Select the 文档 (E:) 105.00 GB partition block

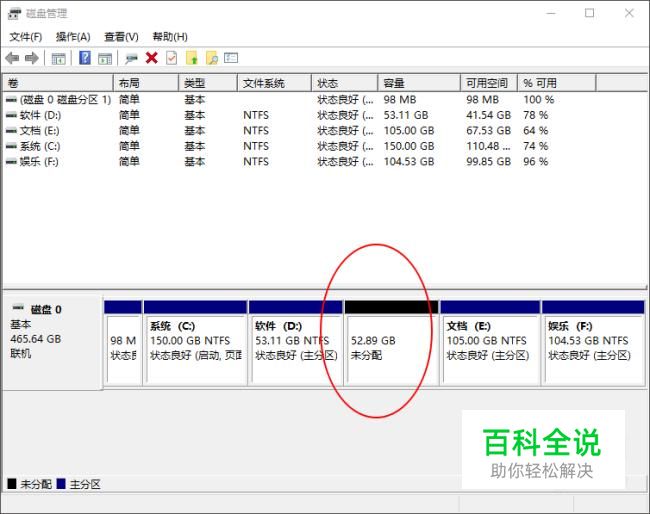click(490, 343)
